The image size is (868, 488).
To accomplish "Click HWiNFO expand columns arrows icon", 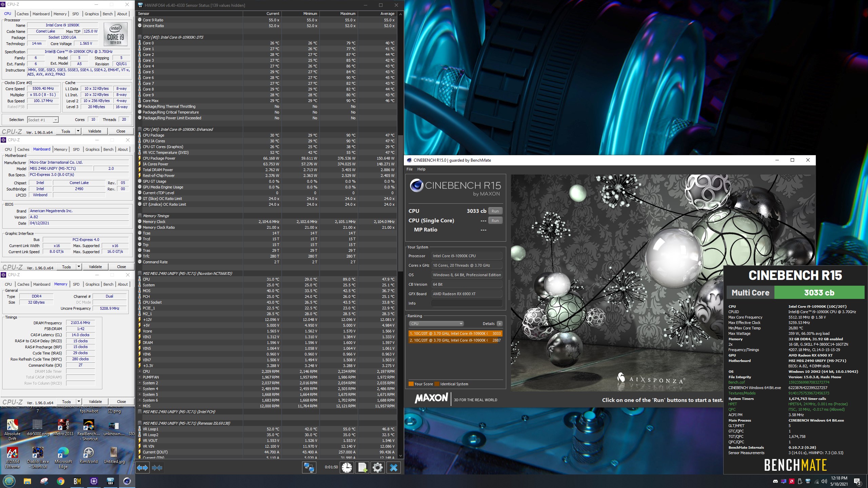I will pyautogui.click(x=142, y=468).
